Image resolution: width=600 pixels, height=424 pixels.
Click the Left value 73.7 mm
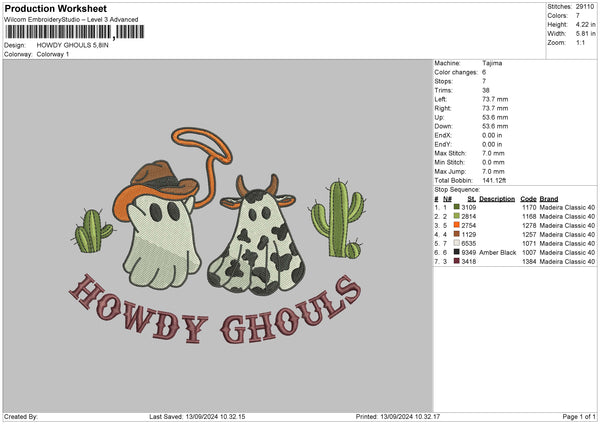pos(495,99)
